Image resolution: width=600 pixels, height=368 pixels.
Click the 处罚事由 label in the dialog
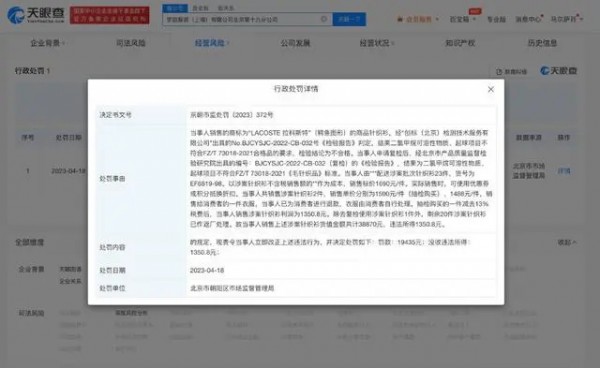point(112,179)
